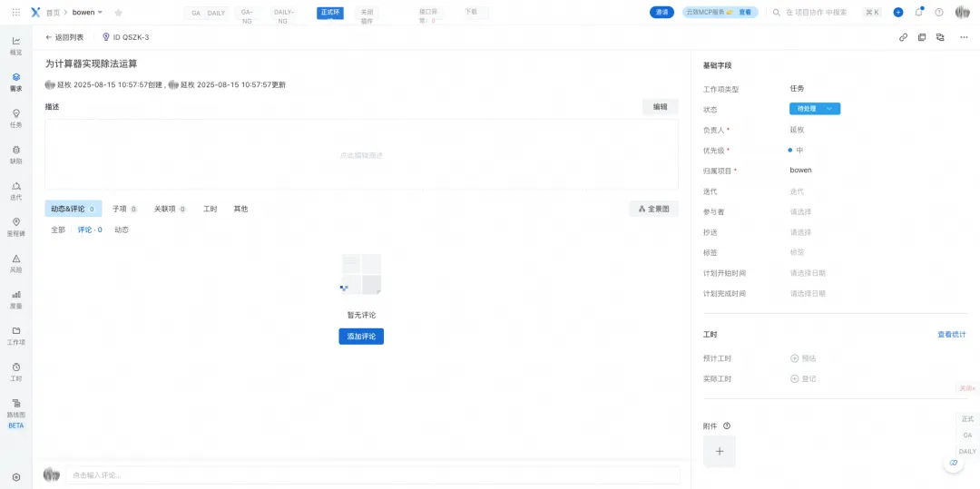Open 度量 metrics in sidebar
The height and width of the screenshot is (489, 980).
click(x=16, y=299)
